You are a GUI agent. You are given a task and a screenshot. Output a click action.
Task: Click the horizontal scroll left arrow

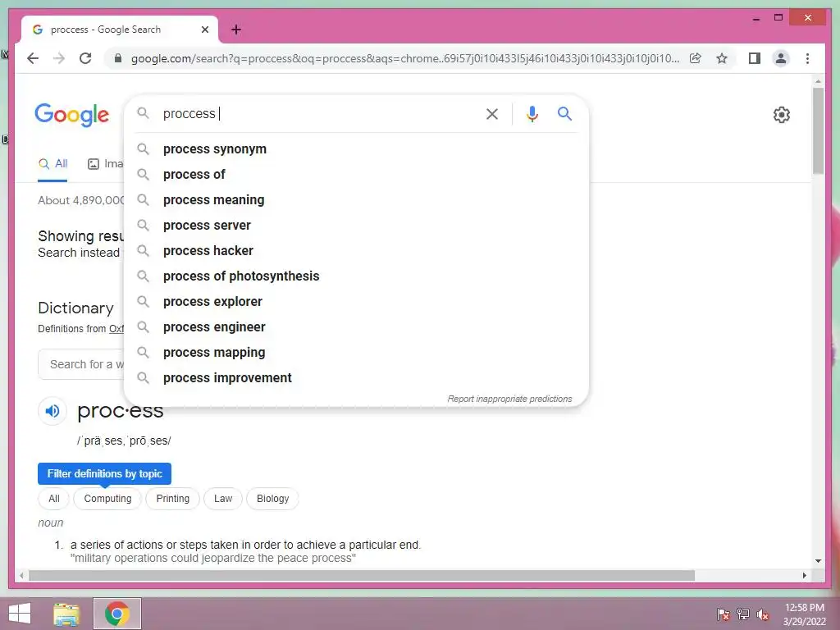tap(21, 575)
